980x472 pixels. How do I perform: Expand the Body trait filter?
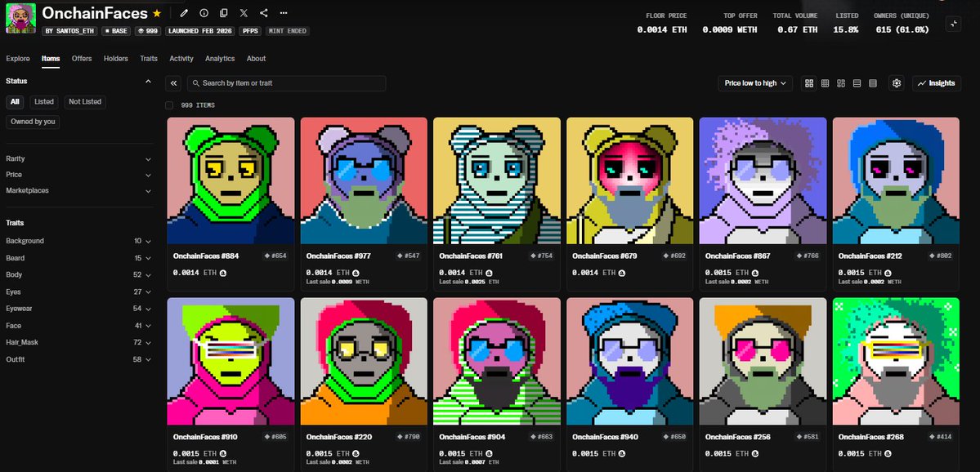point(79,274)
